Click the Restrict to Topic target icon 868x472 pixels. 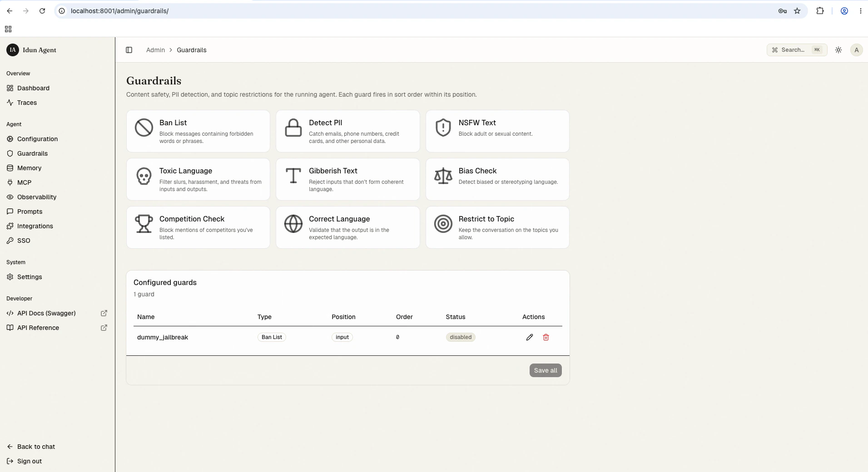point(443,224)
